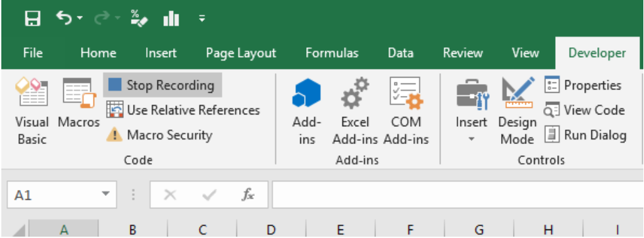Open the Name Box dropdown arrow
The width and height of the screenshot is (644, 238).
[106, 194]
